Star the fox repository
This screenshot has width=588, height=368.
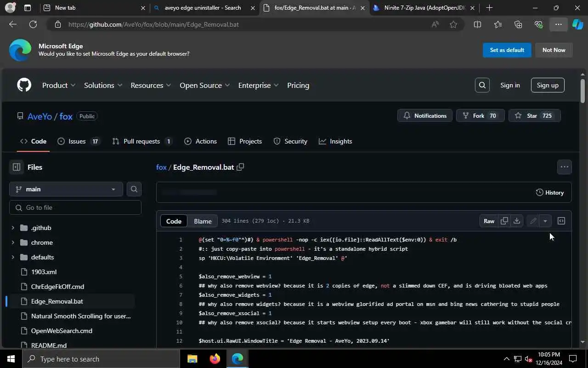pyautogui.click(x=534, y=116)
